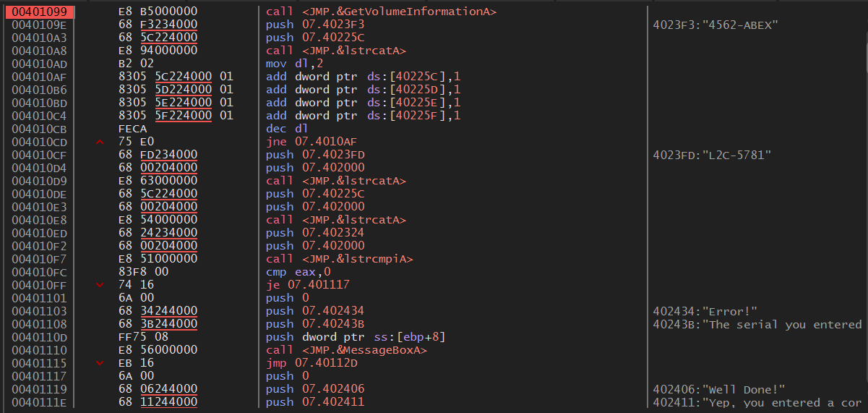This screenshot has height=413, width=868.
Task: Click the upward jump arrow at 004010CD
Action: point(100,142)
